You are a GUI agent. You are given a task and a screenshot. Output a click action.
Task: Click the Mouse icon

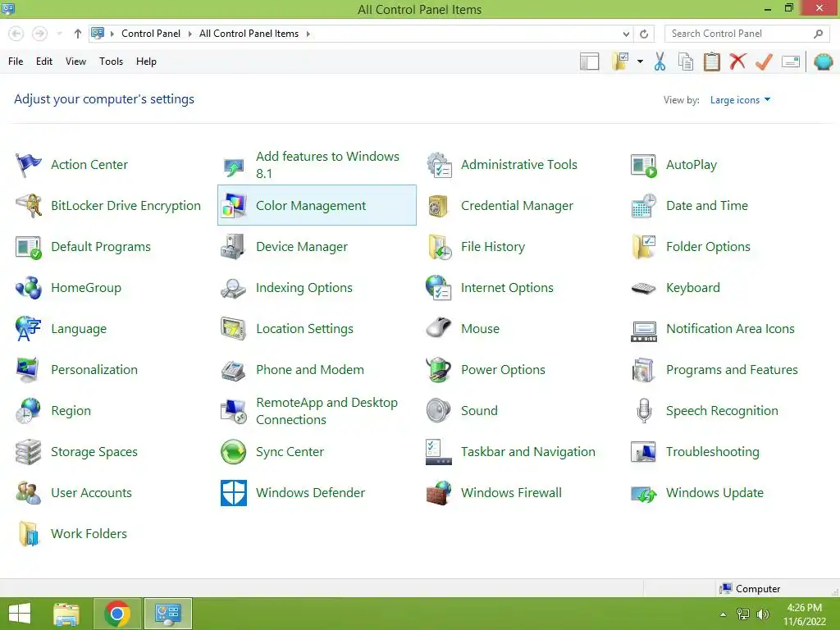click(x=439, y=328)
